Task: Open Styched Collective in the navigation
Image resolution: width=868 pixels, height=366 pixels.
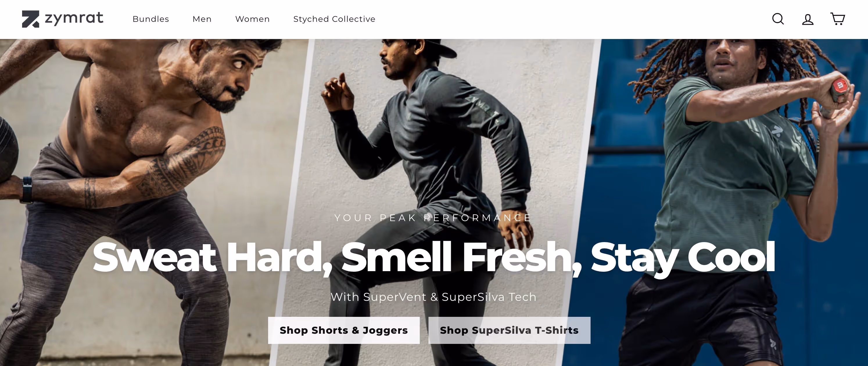Action: [334, 19]
